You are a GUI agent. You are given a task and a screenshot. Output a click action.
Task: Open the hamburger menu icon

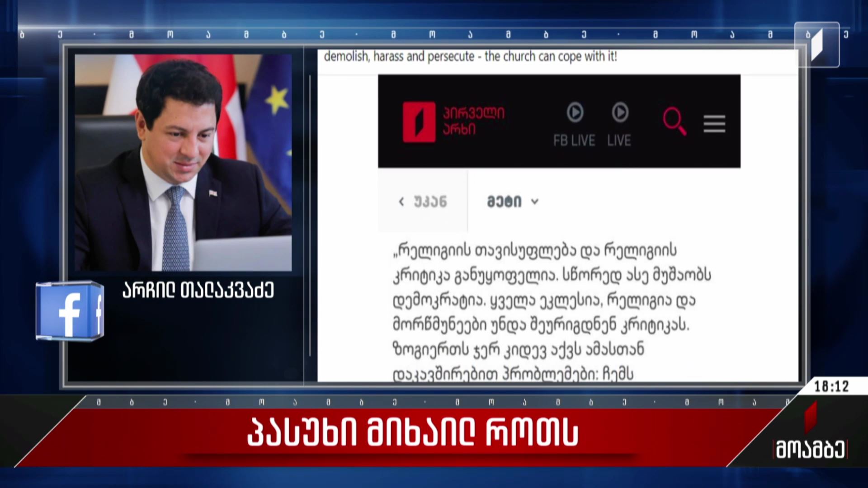pos(714,123)
